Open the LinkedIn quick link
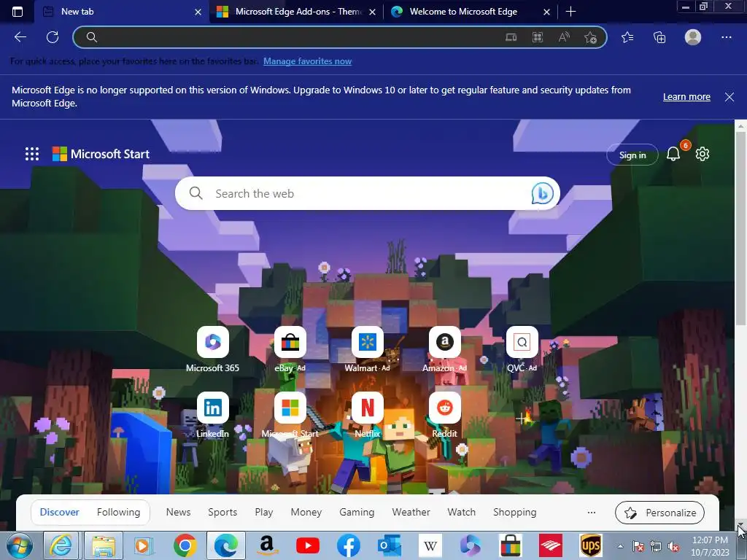747x560 pixels. click(212, 415)
